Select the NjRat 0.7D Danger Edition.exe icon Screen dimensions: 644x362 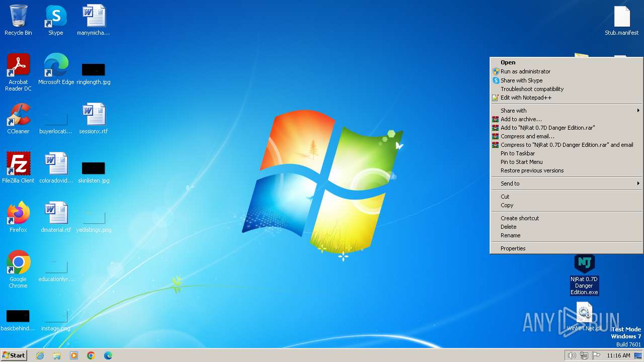(x=584, y=275)
